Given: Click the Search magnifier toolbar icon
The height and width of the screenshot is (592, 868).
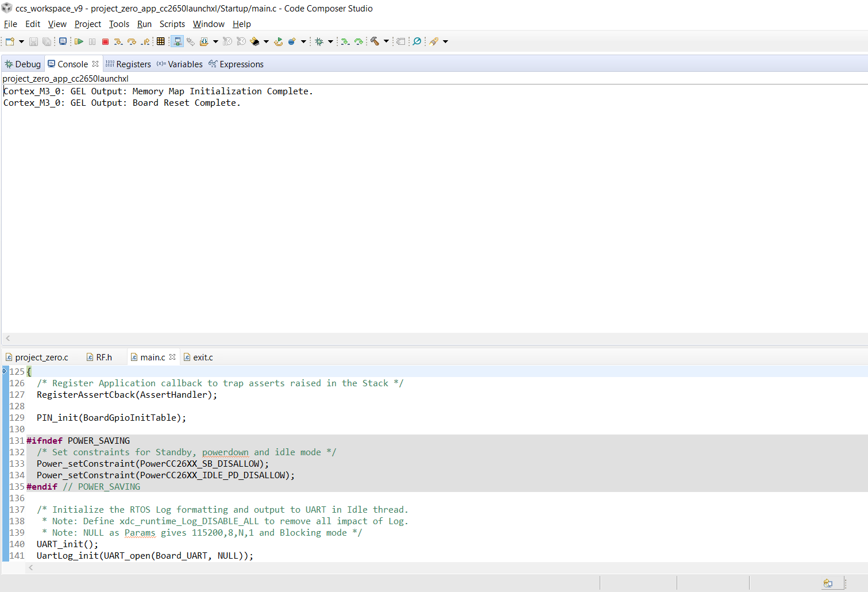Looking at the screenshot, I should pyautogui.click(x=417, y=41).
